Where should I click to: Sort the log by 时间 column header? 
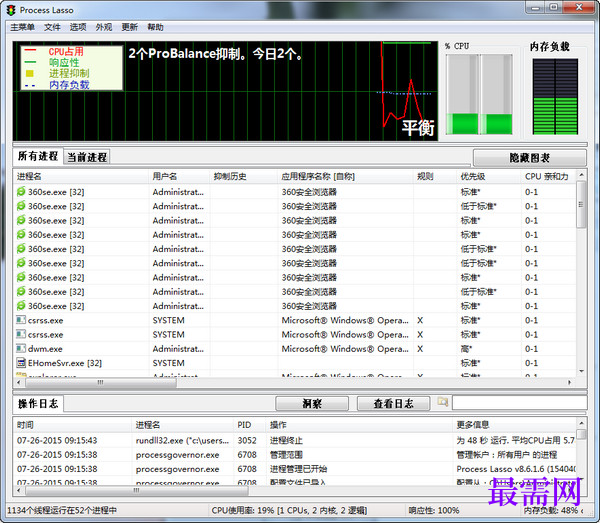(72, 425)
